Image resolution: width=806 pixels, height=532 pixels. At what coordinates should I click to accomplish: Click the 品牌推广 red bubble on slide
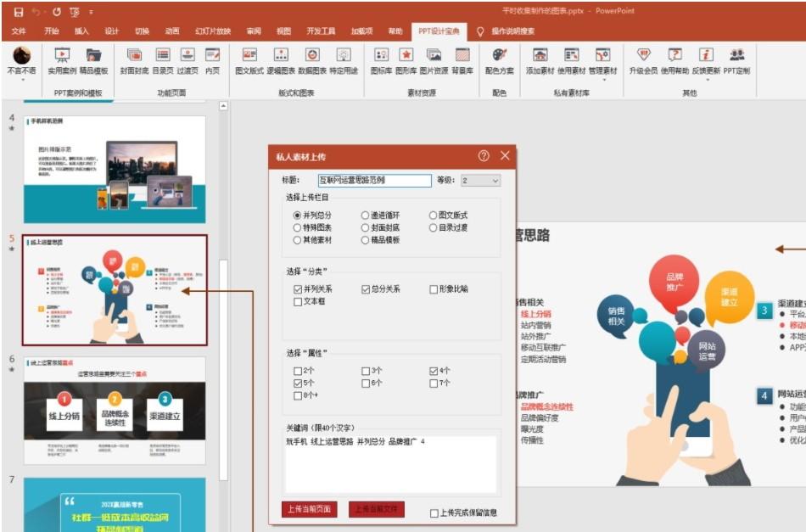coord(674,282)
